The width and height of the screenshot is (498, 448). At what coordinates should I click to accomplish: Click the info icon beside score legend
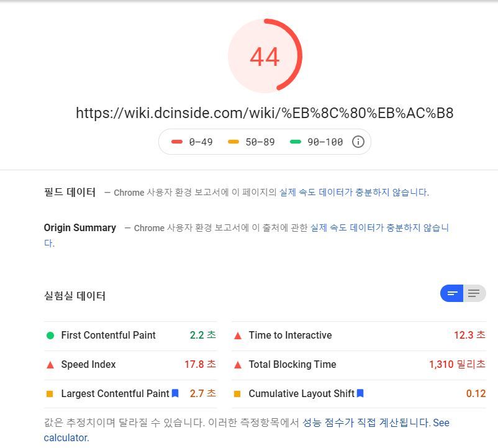[x=358, y=142]
